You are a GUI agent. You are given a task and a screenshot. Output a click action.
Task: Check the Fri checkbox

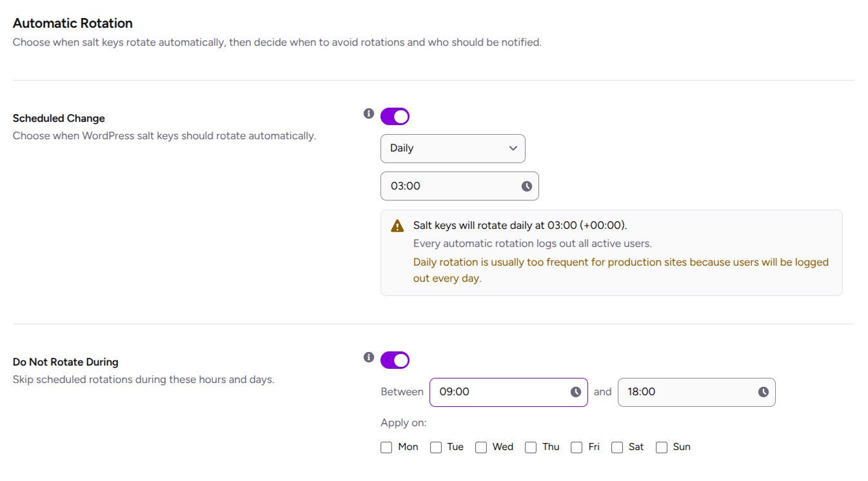(x=577, y=447)
